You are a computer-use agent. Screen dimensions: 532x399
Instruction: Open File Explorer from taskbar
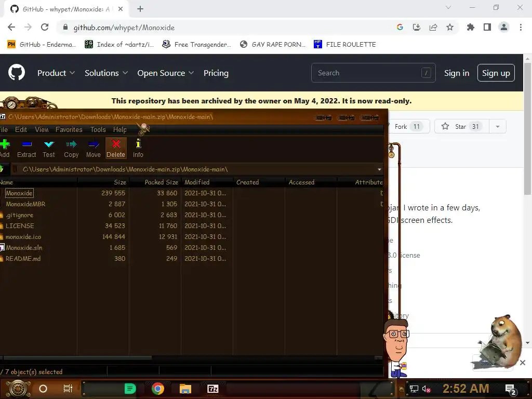pos(185,389)
